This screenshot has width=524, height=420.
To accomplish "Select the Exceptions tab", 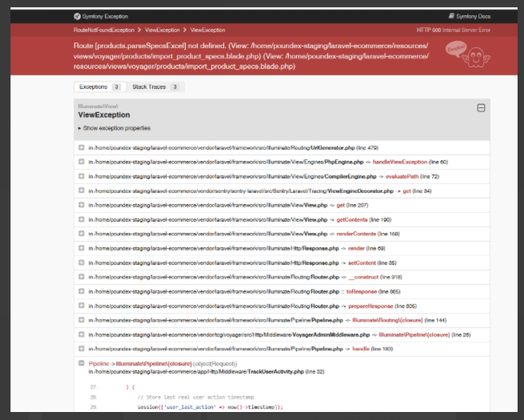I will click(99, 86).
